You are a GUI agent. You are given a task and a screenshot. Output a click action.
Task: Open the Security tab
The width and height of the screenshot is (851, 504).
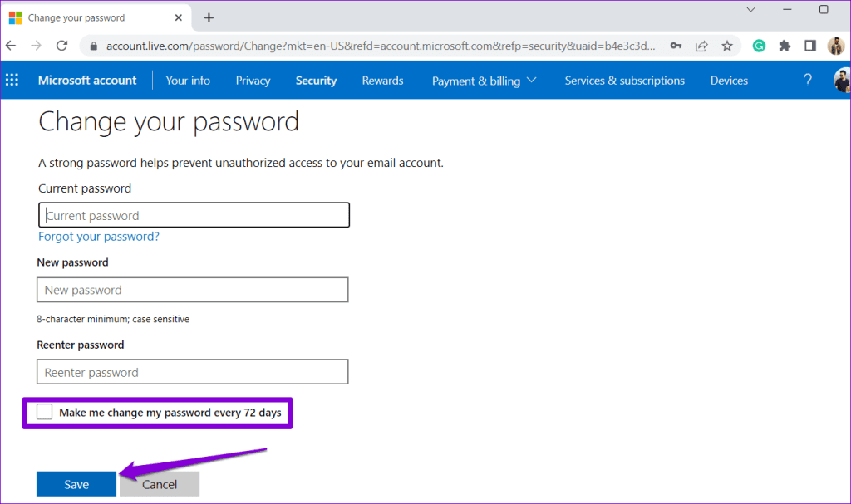pos(316,81)
